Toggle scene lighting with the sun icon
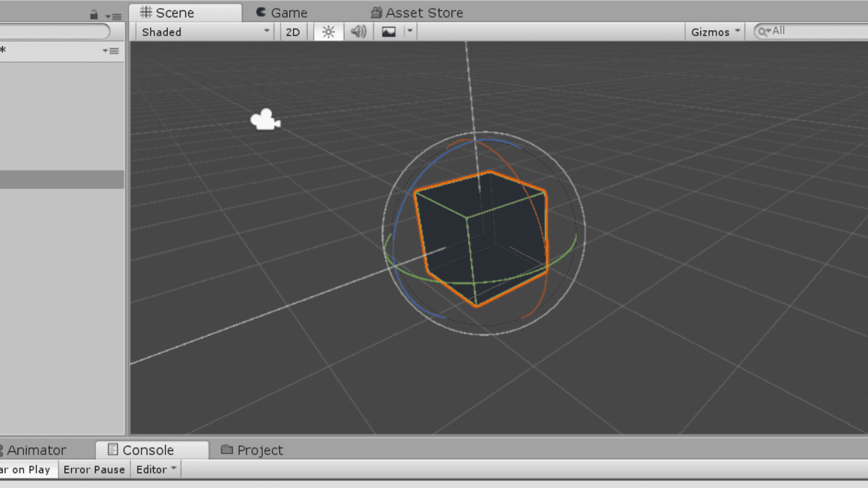868x488 pixels. pos(328,31)
